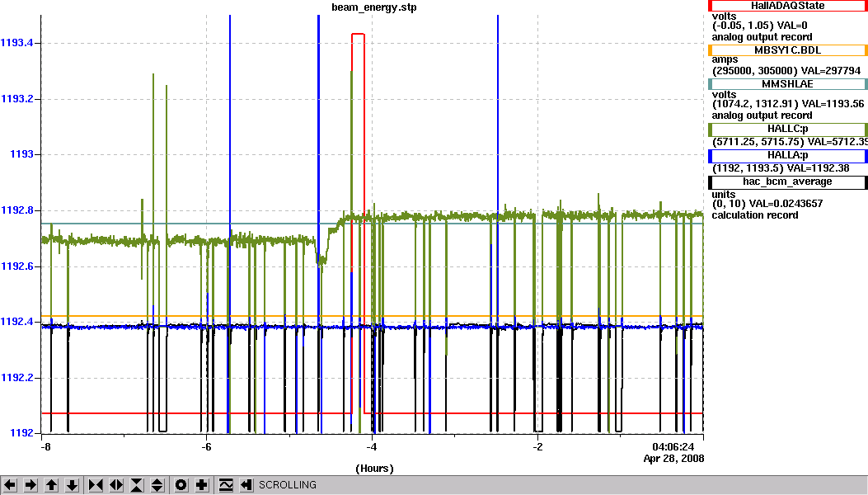Screen dimensions: 868x495
Task: Click the hourglass vertical zoom-in icon
Action: pos(137,485)
